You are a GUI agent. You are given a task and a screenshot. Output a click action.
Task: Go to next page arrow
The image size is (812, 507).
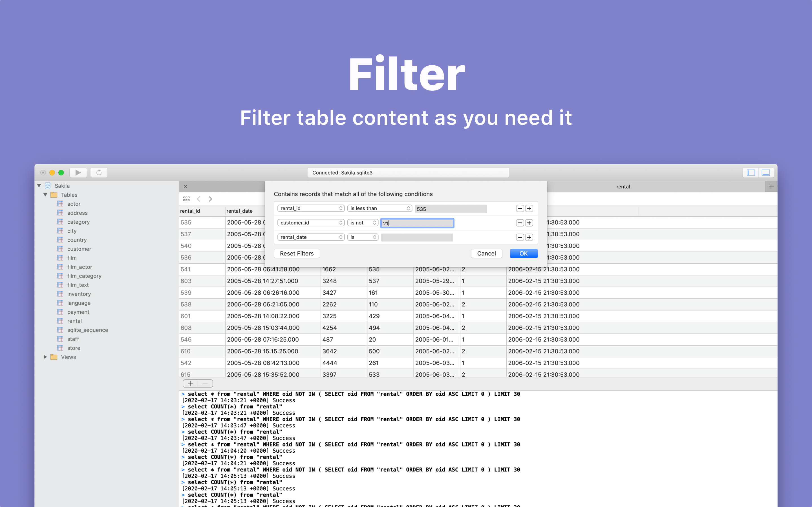click(210, 199)
